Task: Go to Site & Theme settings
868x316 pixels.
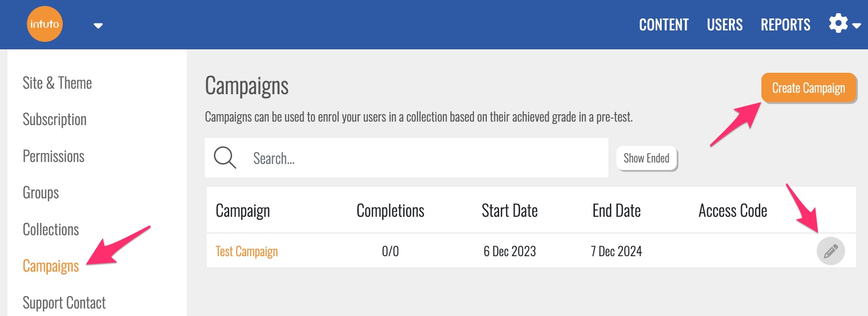Action: click(x=57, y=83)
